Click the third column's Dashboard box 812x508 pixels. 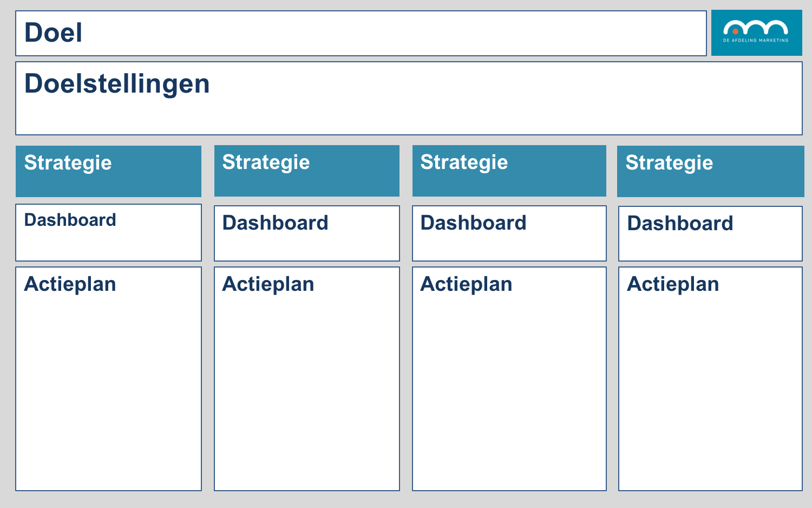pos(509,233)
